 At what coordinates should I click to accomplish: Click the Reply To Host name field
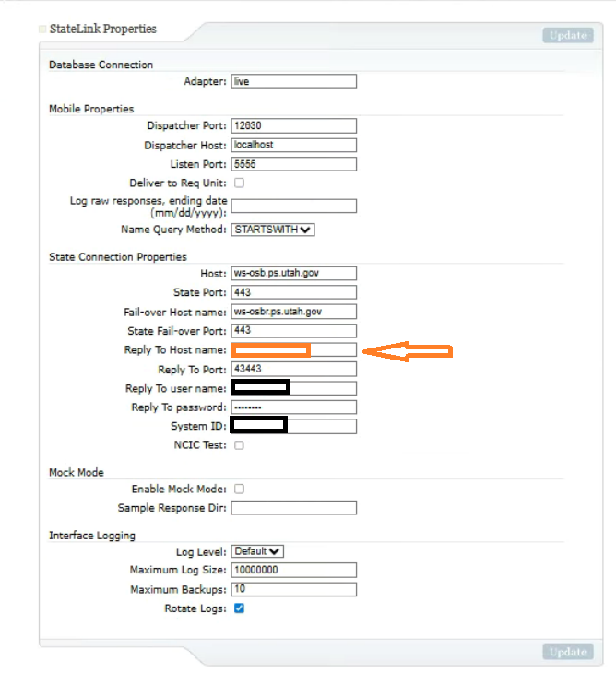[293, 349]
